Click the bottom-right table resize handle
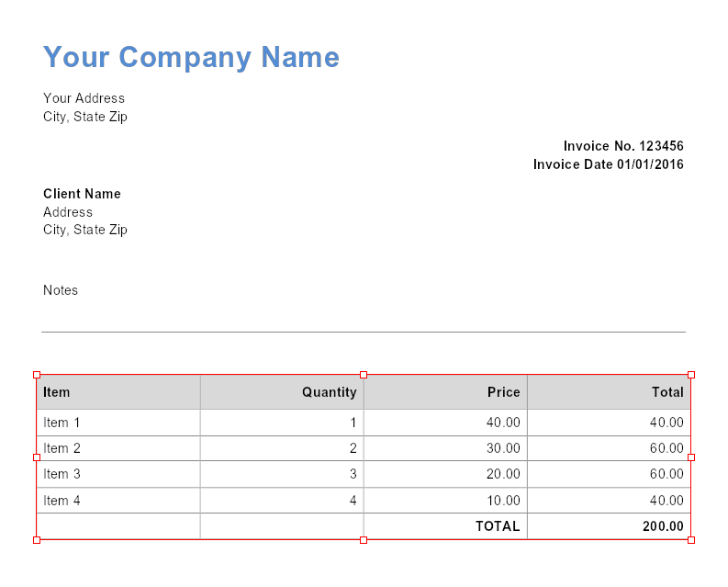Viewport: 728px width, 587px height. coord(691,540)
